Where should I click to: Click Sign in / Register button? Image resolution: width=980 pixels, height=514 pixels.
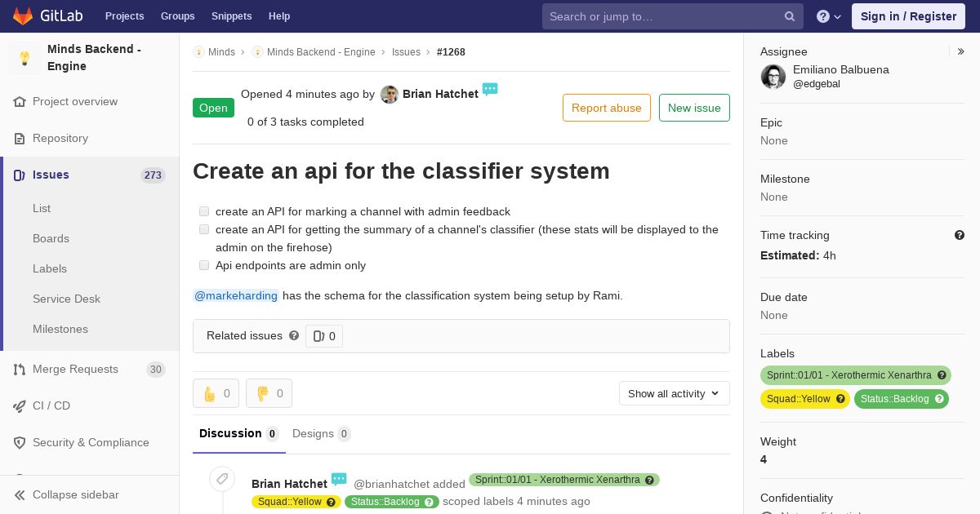pyautogui.click(x=908, y=16)
